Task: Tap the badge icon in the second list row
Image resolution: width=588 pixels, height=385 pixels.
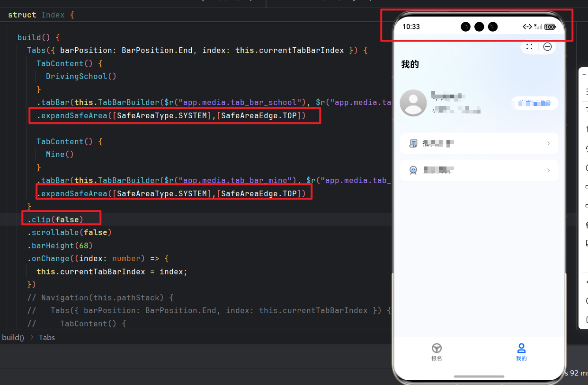Action: (x=413, y=170)
